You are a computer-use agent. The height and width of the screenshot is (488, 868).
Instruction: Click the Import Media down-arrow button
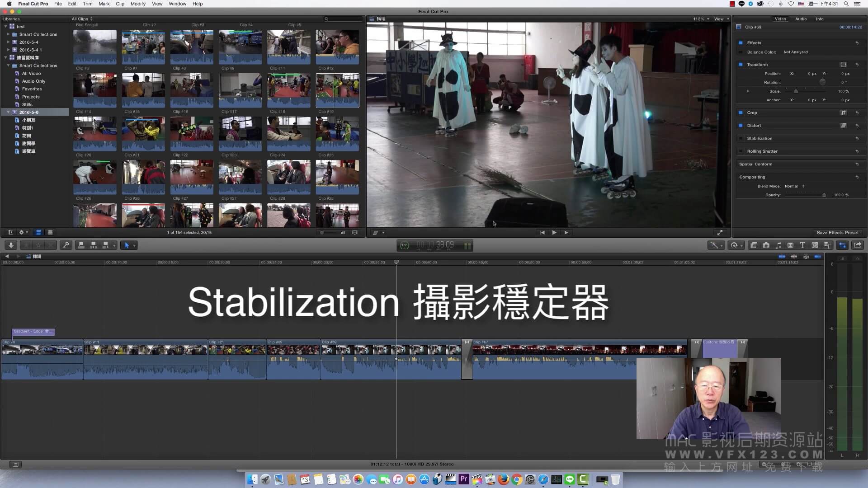[11, 245]
